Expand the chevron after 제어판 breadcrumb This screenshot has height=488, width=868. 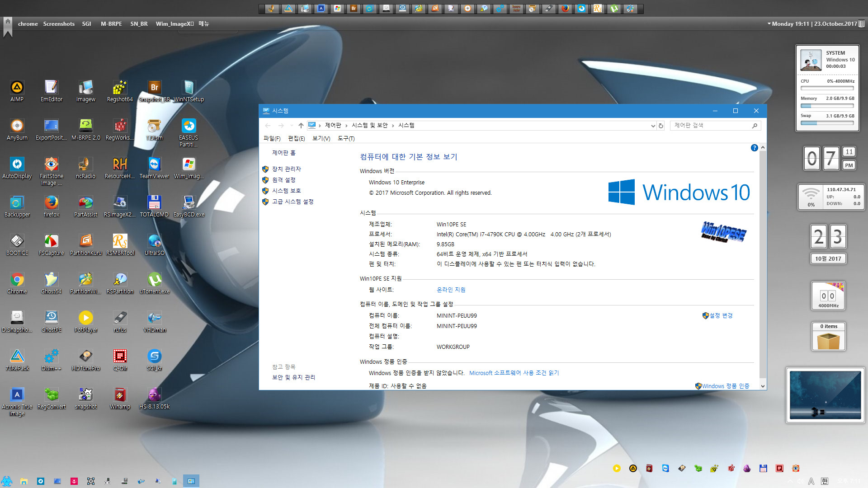click(346, 126)
